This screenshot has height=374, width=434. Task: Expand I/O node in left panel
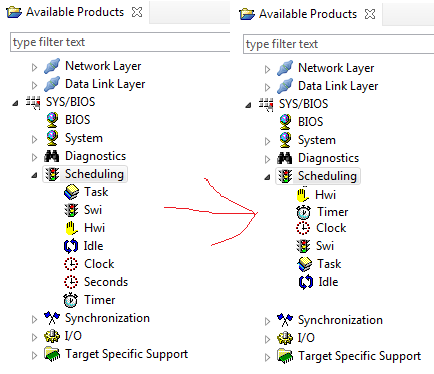[x=34, y=337]
